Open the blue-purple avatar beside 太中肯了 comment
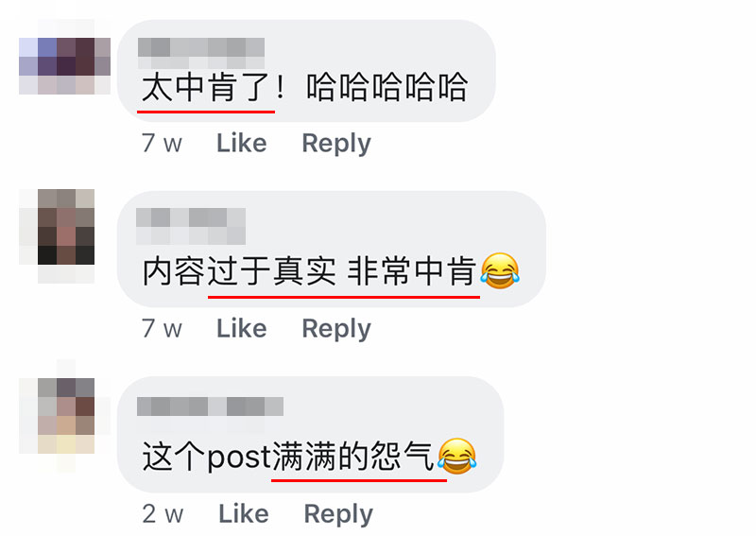756x536 pixels. 64,66
